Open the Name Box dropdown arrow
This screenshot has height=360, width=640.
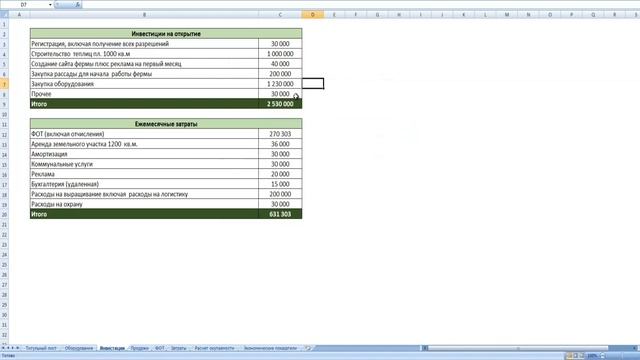pos(50,4)
